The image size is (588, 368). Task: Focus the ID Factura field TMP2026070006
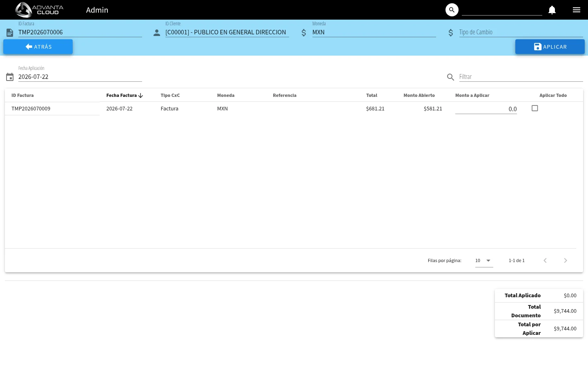coord(80,32)
